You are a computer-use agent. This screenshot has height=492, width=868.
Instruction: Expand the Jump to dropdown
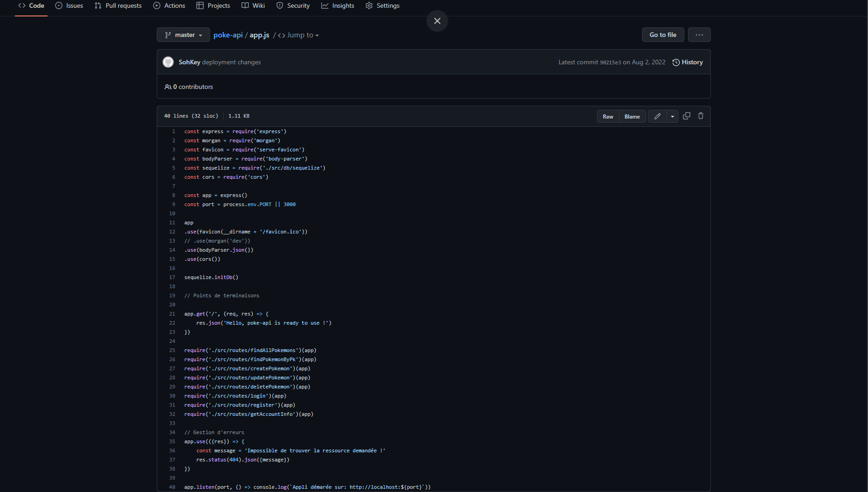click(298, 35)
